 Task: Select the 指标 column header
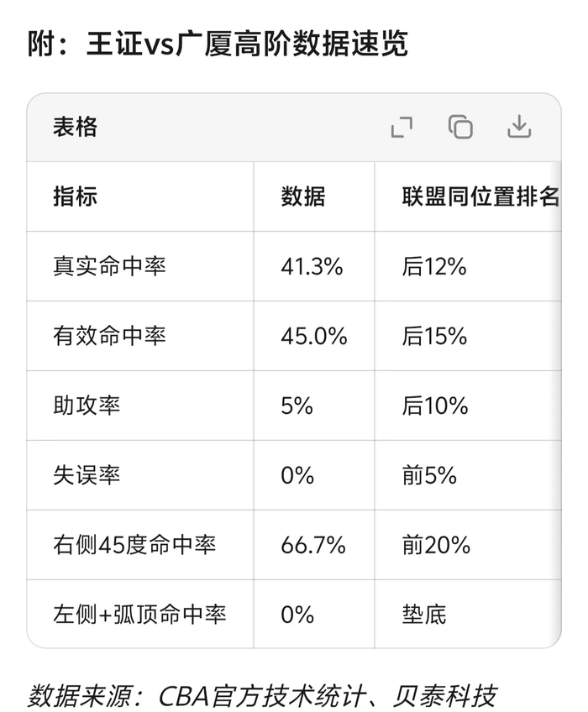pyautogui.click(x=75, y=196)
